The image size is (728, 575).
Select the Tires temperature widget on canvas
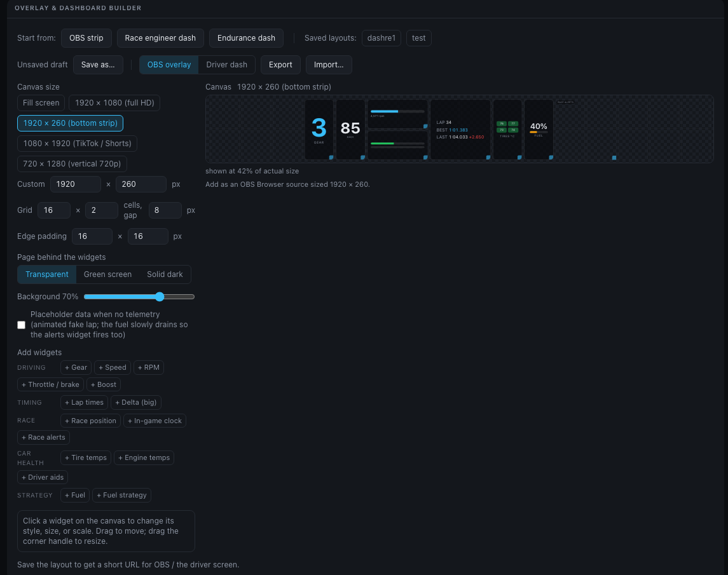(x=507, y=130)
